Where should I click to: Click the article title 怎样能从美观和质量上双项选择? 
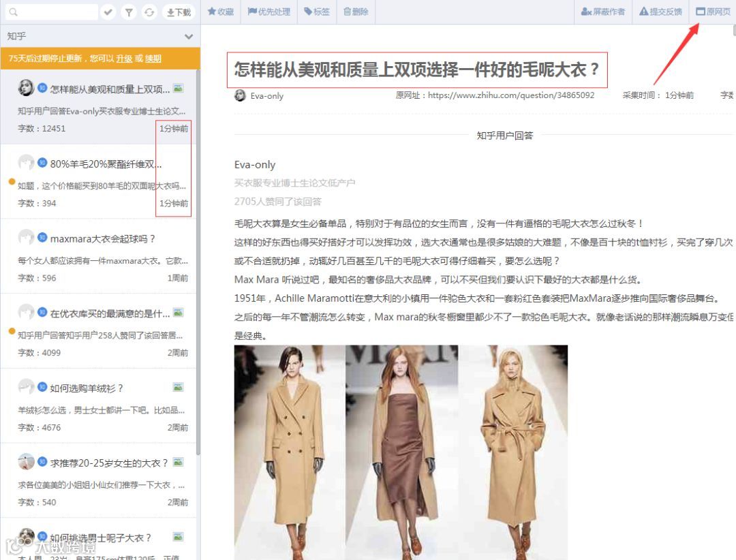(417, 69)
